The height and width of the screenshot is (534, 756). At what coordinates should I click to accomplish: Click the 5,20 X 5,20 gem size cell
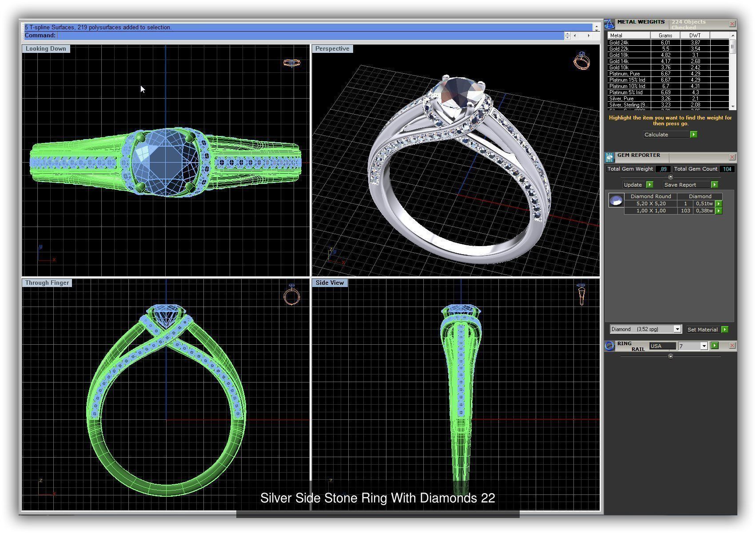pos(651,203)
